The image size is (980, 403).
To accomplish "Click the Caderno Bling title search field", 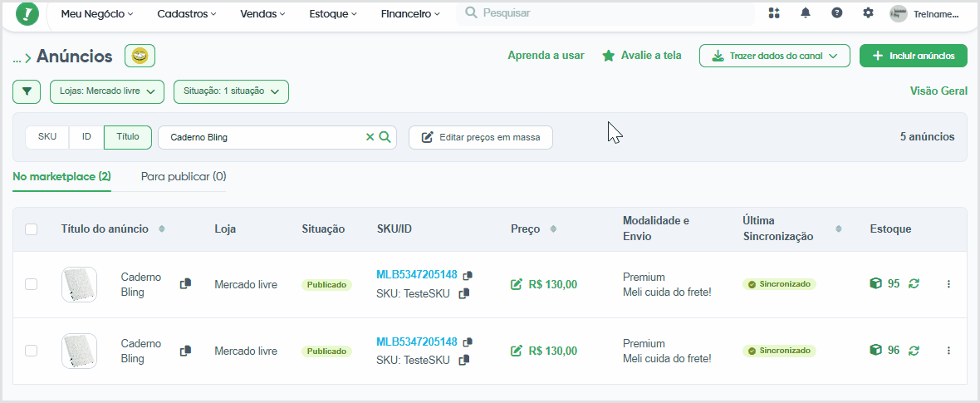I will [x=277, y=137].
